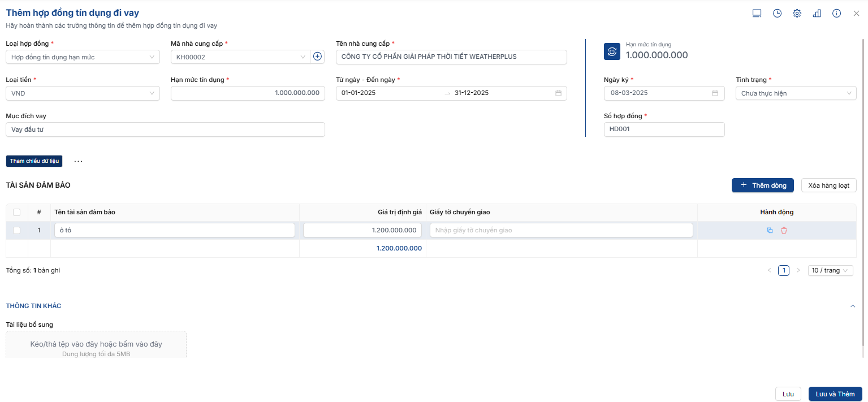This screenshot has width=868, height=402.
Task: Open the three-dots more options menu
Action: 78,161
